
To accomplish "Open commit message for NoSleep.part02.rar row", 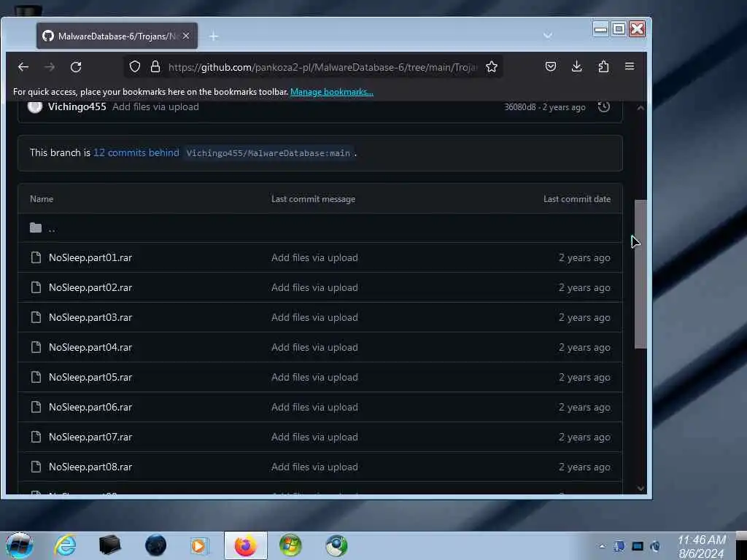I will (x=314, y=287).
